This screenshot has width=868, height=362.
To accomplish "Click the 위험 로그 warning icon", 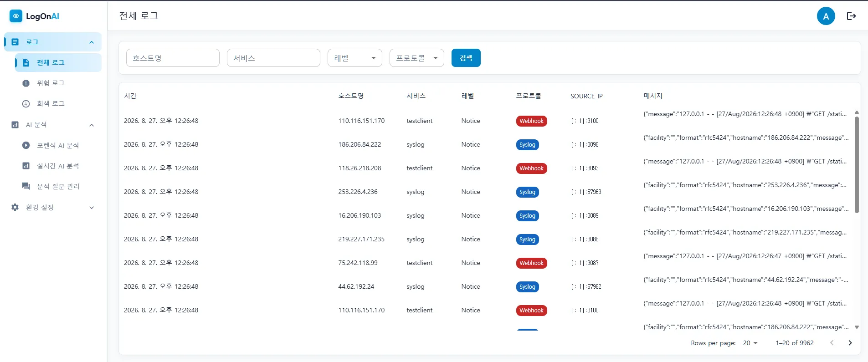I will pyautogui.click(x=26, y=83).
